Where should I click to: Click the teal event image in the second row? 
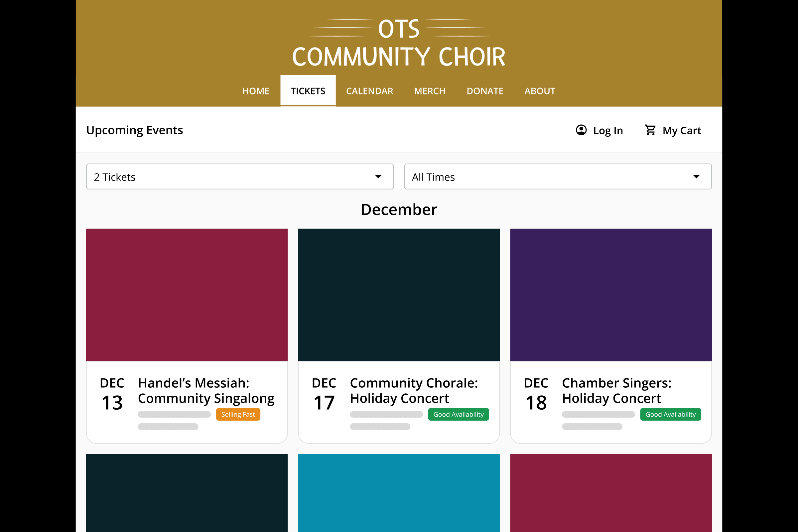tap(399, 493)
